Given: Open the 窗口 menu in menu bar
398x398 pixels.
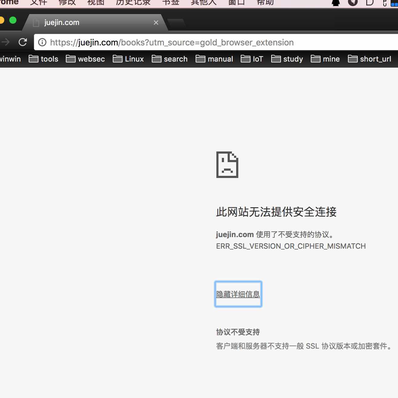Looking at the screenshot, I should click(x=237, y=3).
